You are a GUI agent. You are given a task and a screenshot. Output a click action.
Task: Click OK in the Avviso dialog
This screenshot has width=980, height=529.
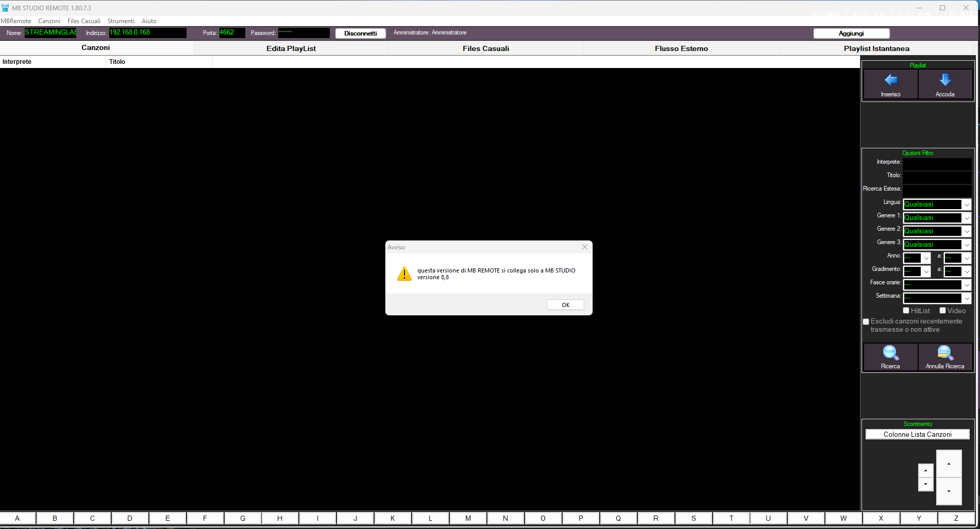[x=565, y=305]
